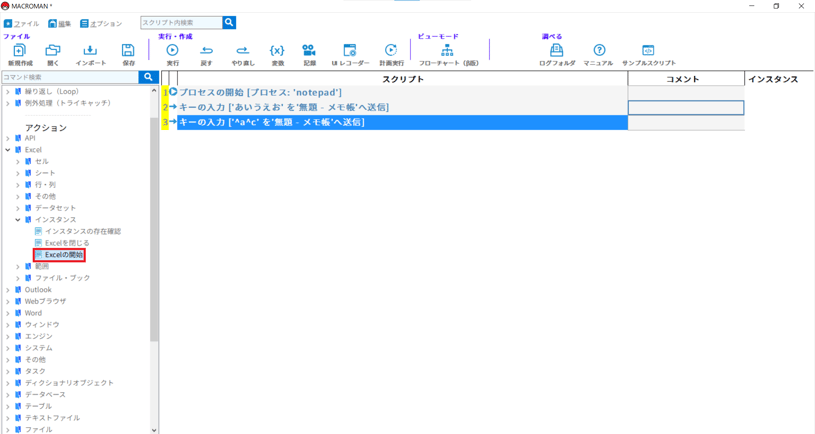Expand the セル node chevron
815x434 pixels.
(x=18, y=162)
